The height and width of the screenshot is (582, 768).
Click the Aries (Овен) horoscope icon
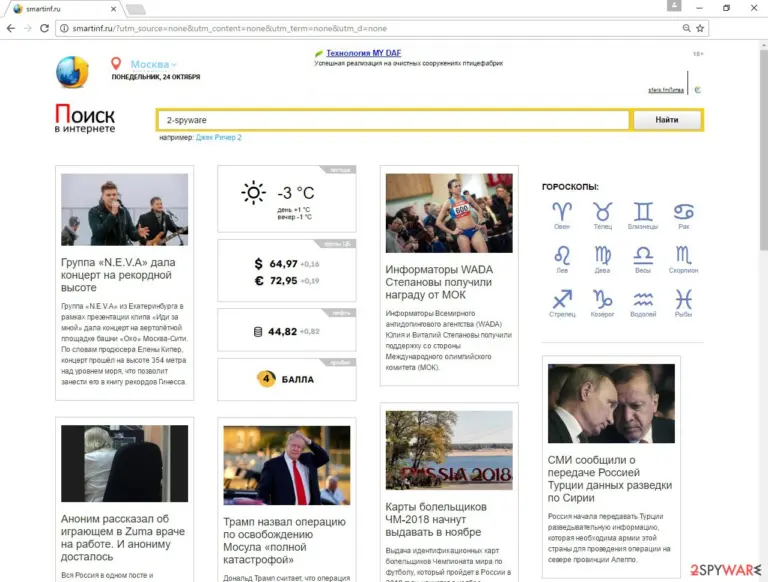[x=562, y=212]
